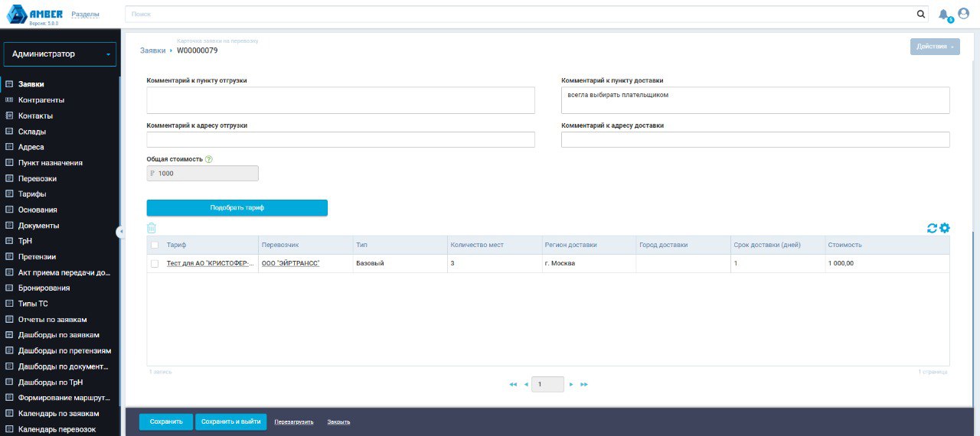
Task: Go to the previous table page
Action: point(526,384)
